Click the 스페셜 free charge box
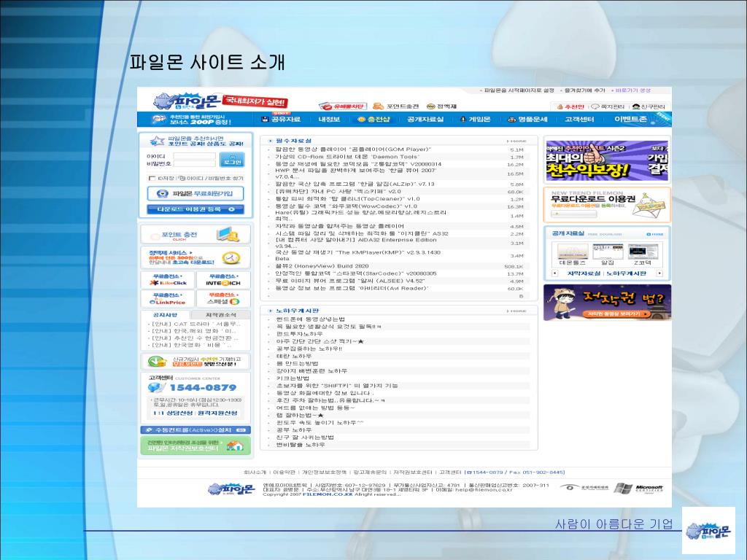Screen dimensions: 747x560 (223, 298)
